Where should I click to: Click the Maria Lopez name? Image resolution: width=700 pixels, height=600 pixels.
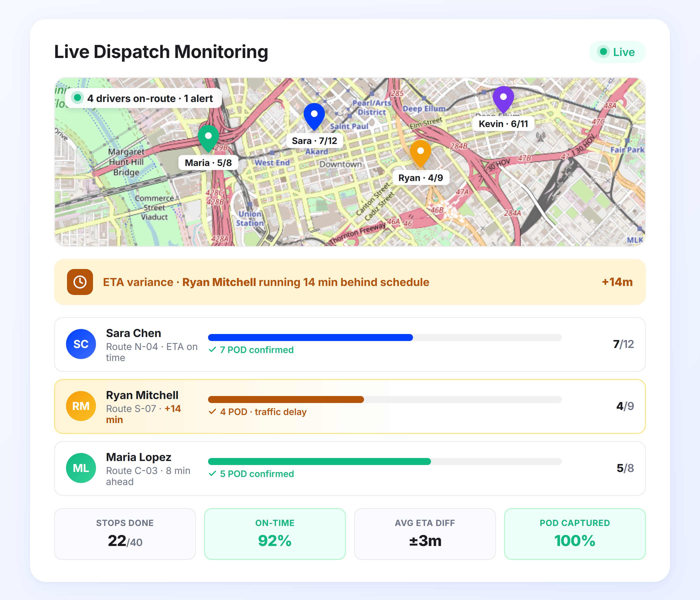tap(138, 457)
